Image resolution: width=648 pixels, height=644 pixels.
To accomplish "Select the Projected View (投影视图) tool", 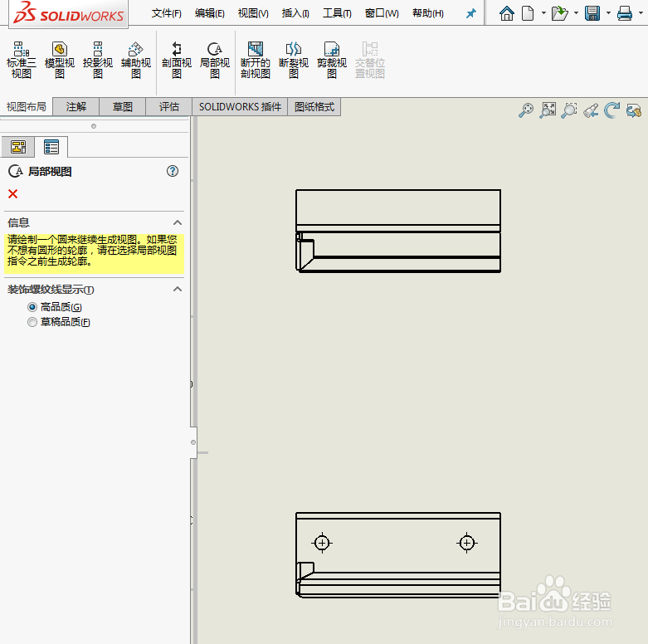I will (98, 60).
